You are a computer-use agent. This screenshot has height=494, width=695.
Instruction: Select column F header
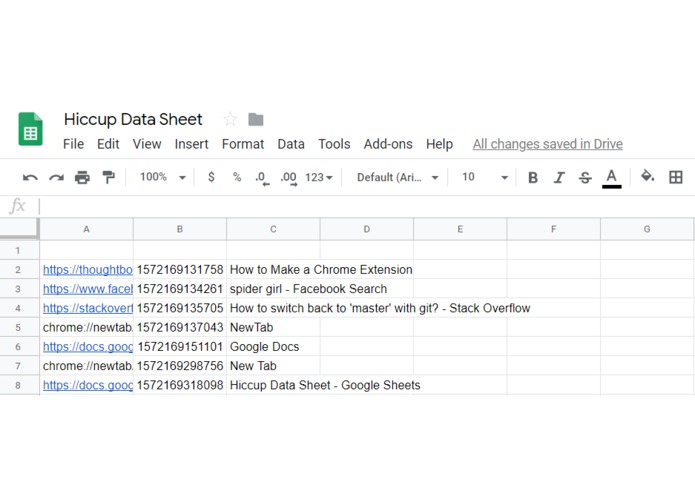click(x=554, y=229)
